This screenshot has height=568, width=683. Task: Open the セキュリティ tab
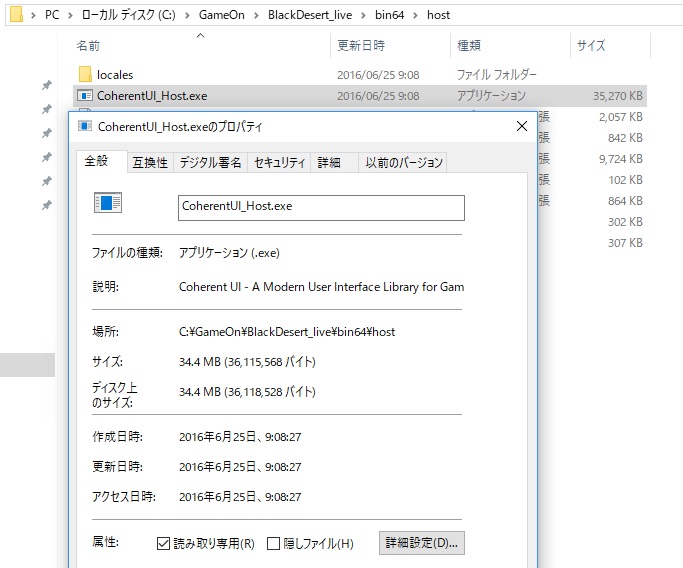click(279, 163)
